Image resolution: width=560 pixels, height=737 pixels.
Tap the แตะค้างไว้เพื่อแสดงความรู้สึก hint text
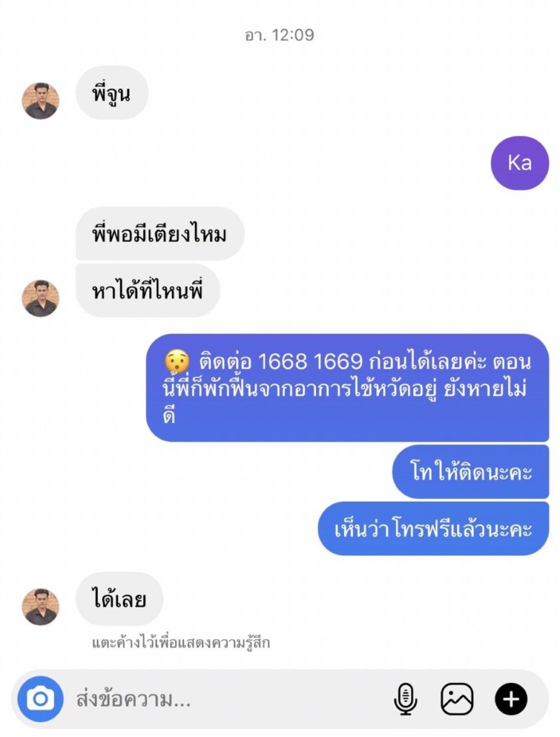(181, 643)
